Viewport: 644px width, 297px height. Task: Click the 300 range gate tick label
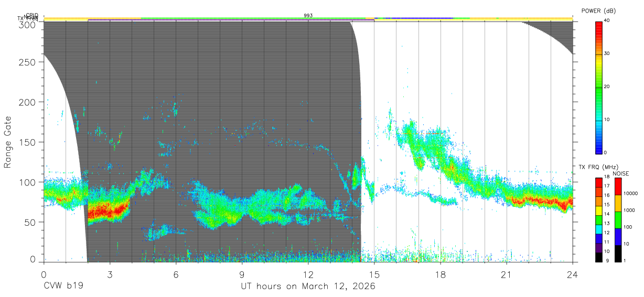[28, 25]
